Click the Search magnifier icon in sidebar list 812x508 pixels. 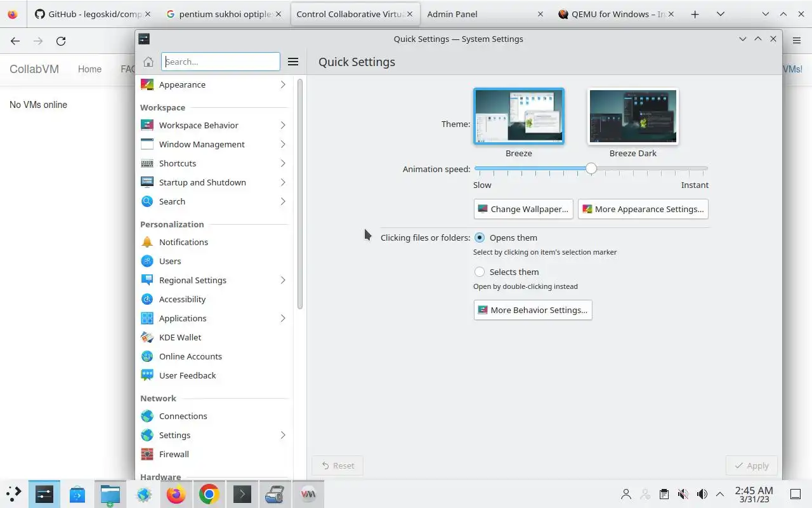[x=147, y=201]
